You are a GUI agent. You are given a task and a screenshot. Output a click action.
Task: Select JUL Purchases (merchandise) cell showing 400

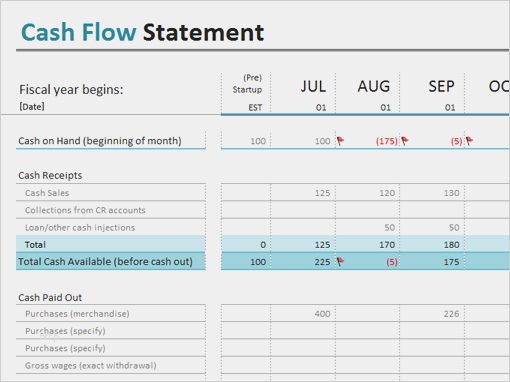click(x=303, y=314)
